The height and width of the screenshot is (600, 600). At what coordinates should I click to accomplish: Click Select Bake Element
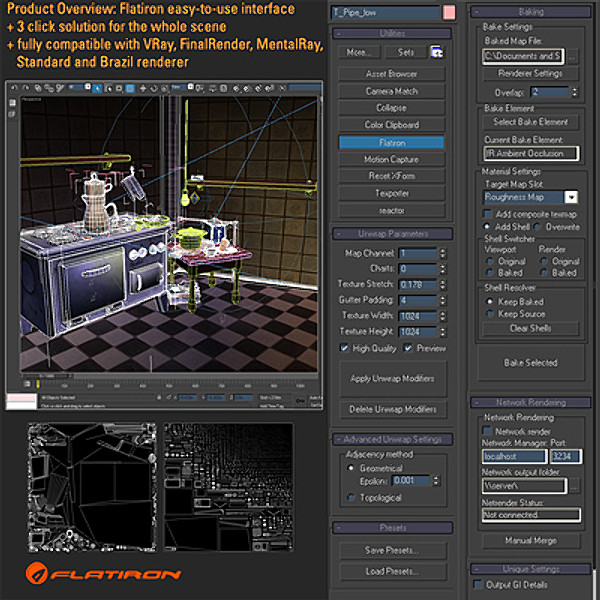[530, 122]
